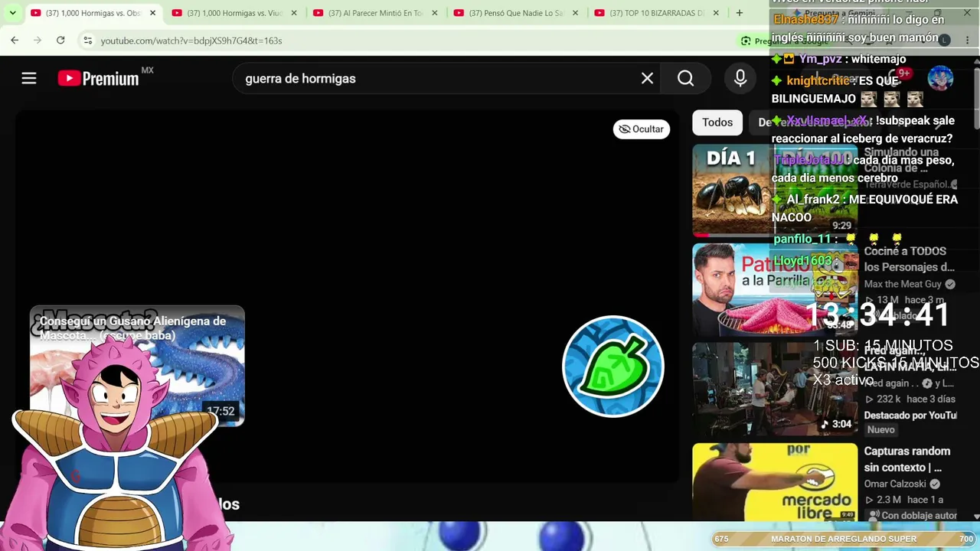
Task: View site information icon in address bar
Action: [x=88, y=41]
